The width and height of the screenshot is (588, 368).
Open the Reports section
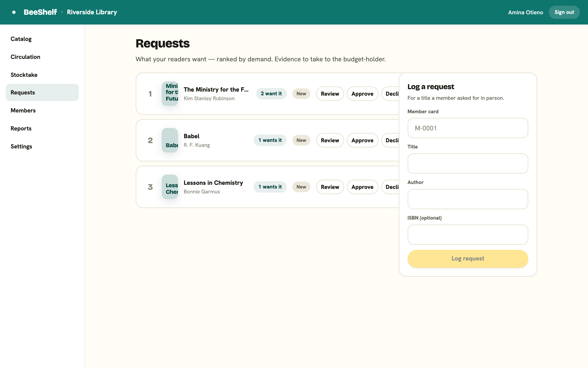(x=42, y=129)
